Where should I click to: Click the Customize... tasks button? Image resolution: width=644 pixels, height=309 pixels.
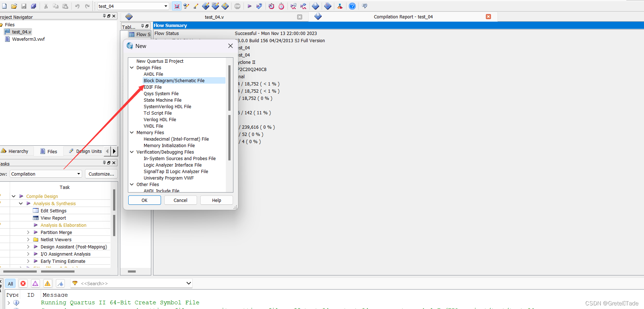[101, 174]
